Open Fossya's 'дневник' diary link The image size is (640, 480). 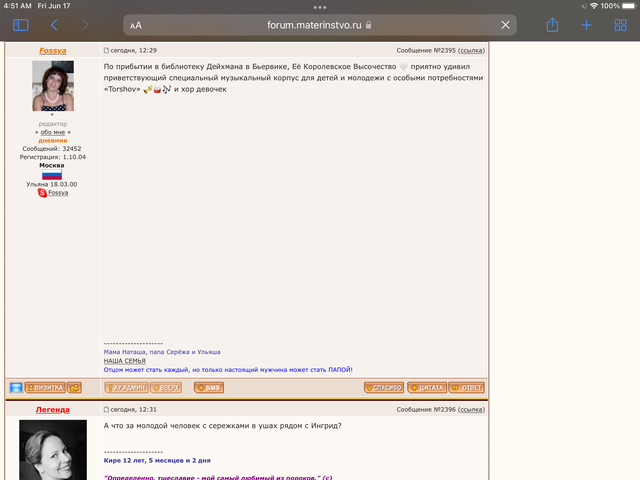point(53,141)
